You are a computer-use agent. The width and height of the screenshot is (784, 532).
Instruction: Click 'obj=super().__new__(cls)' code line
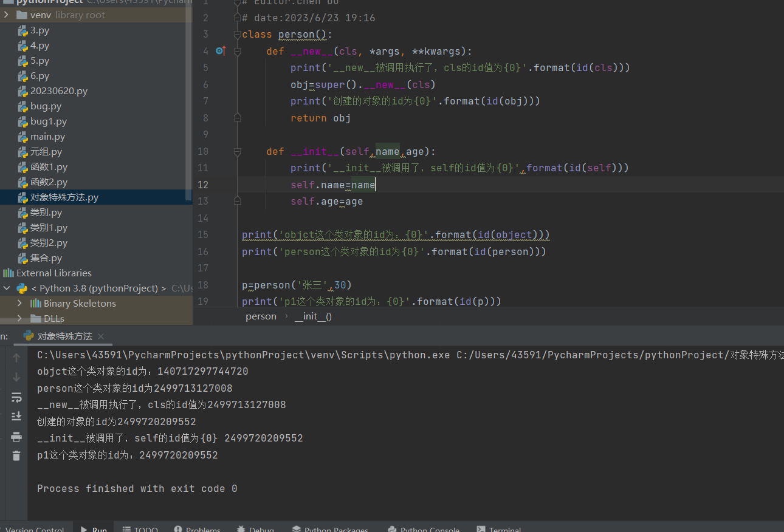(x=363, y=84)
